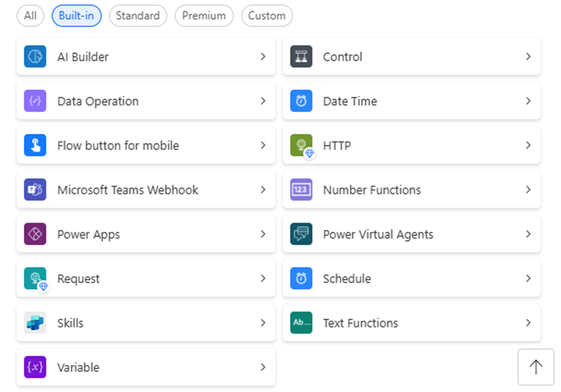Click the Variable {x} icon
This screenshot has width=561, height=392.
point(35,367)
